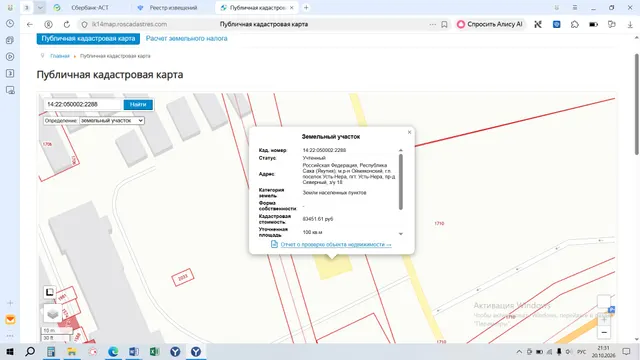
Task: Open the Расчет земельного налога tab
Action: pyautogui.click(x=187, y=38)
